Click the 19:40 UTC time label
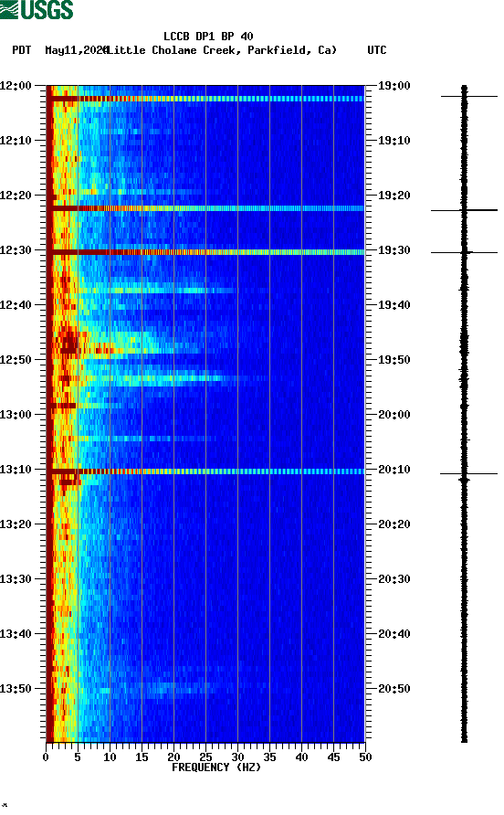504x815 pixels. [394, 305]
